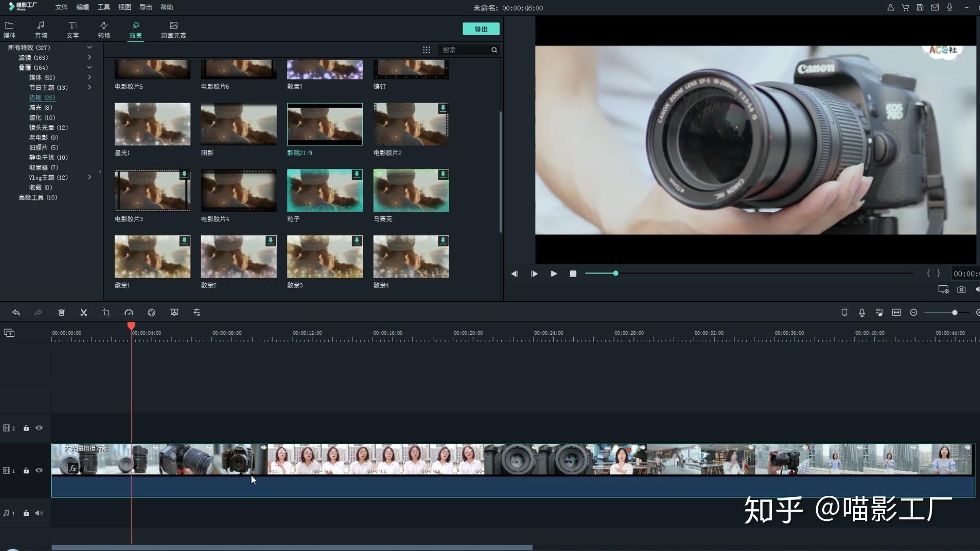
Task: Collapse the left category panel arrow
Action: point(100,171)
